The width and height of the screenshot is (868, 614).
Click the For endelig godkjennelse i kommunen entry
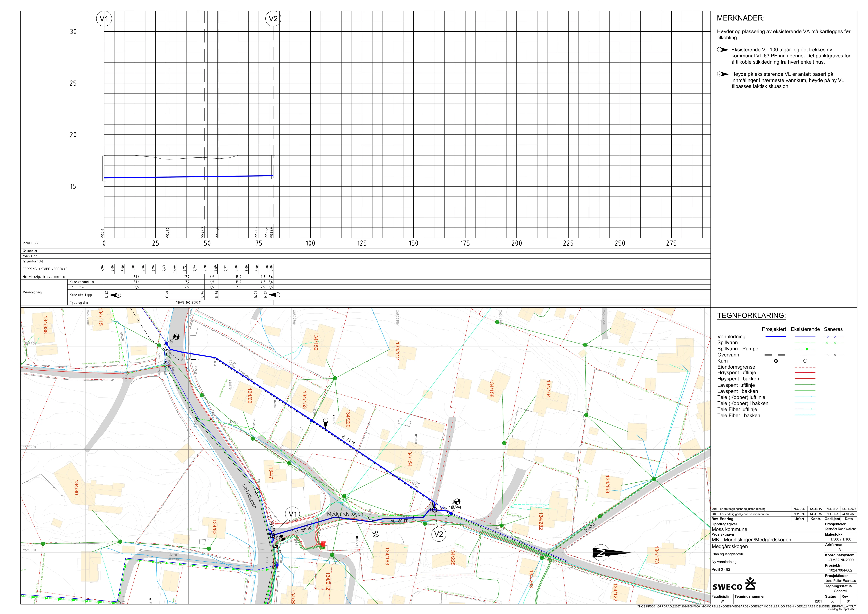[x=744, y=514]
